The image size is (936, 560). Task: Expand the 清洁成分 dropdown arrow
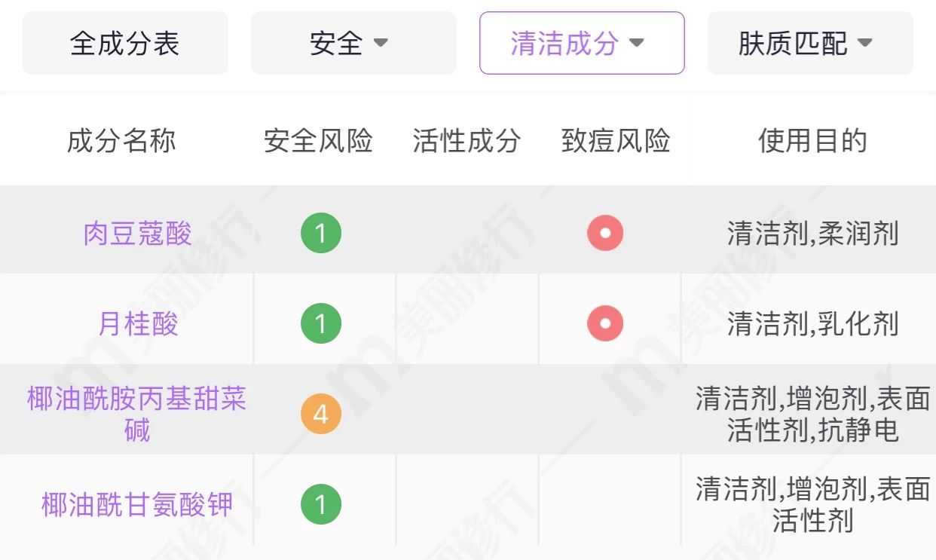tap(637, 43)
